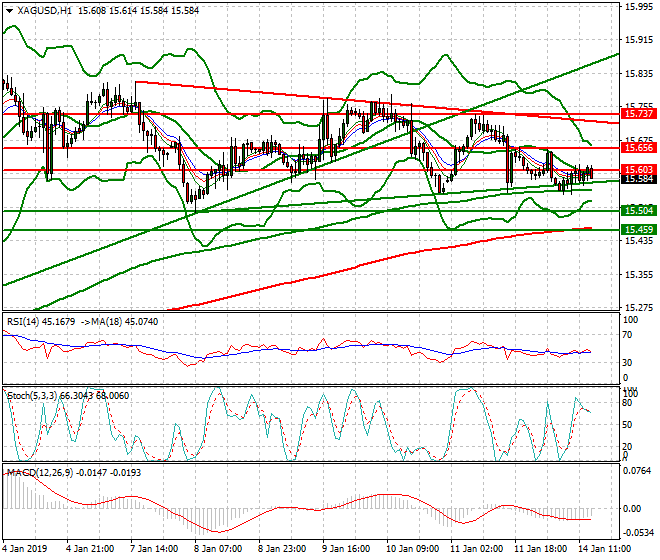Click the chart menu triangle beside XAGUSD,H1
660x560 pixels.
click(9, 11)
